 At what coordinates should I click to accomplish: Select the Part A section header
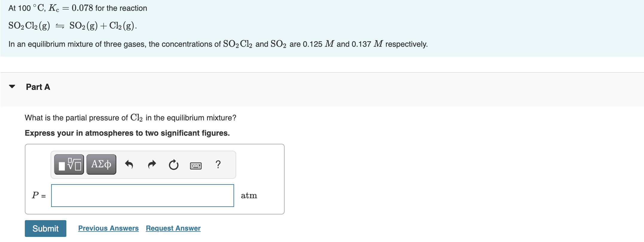pyautogui.click(x=38, y=87)
